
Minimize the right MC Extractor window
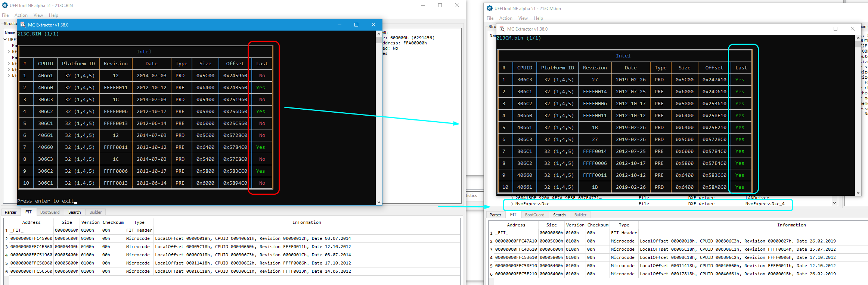click(819, 29)
